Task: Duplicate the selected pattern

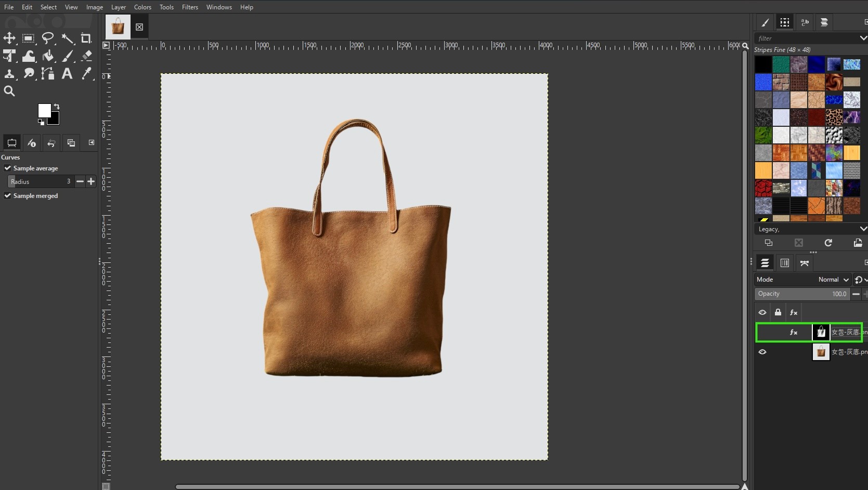Action: pyautogui.click(x=769, y=243)
